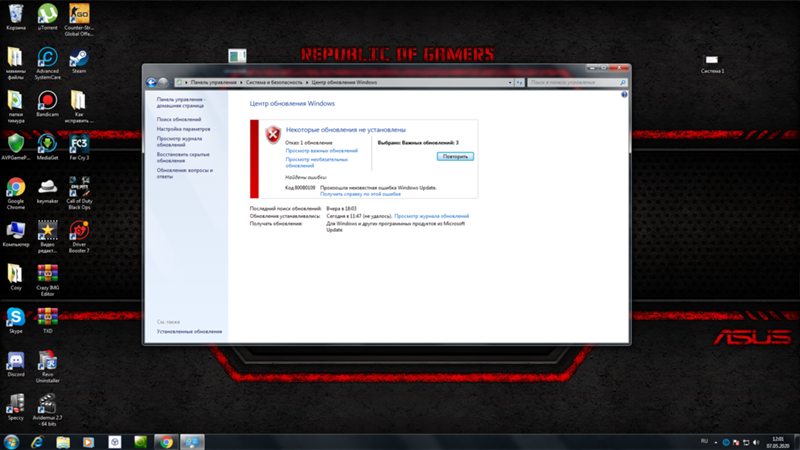Switch to Chrome on the taskbar
This screenshot has height=450, width=800.
click(166, 442)
